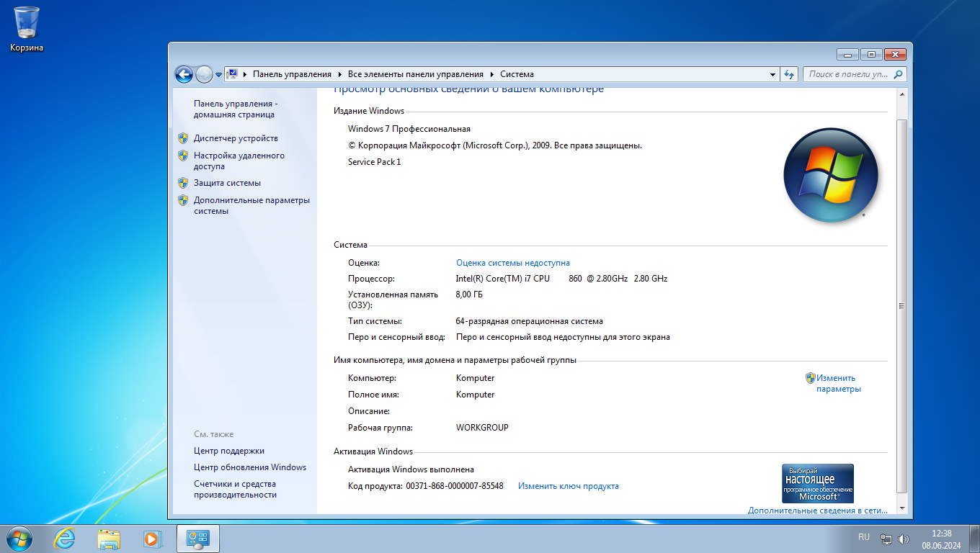Open recent pages dropdown arrow near Back
The height and width of the screenshot is (553, 980).
point(218,75)
